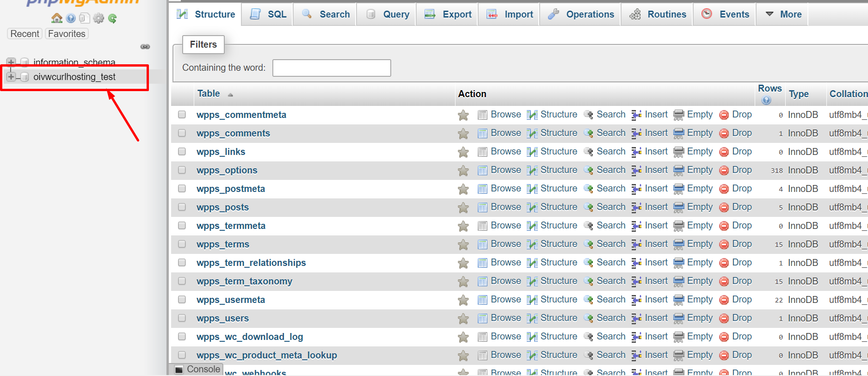
Task: Click the settings gear icon in the sidebar
Action: pyautogui.click(x=98, y=18)
